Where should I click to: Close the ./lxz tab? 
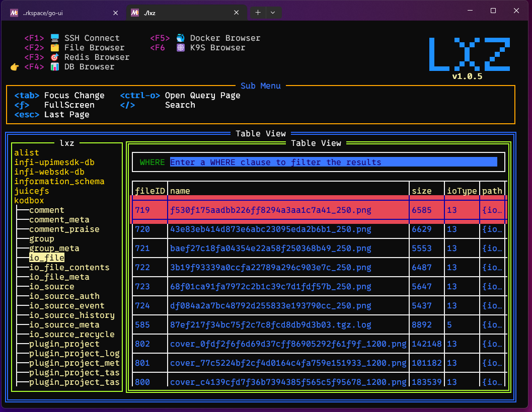click(x=237, y=13)
